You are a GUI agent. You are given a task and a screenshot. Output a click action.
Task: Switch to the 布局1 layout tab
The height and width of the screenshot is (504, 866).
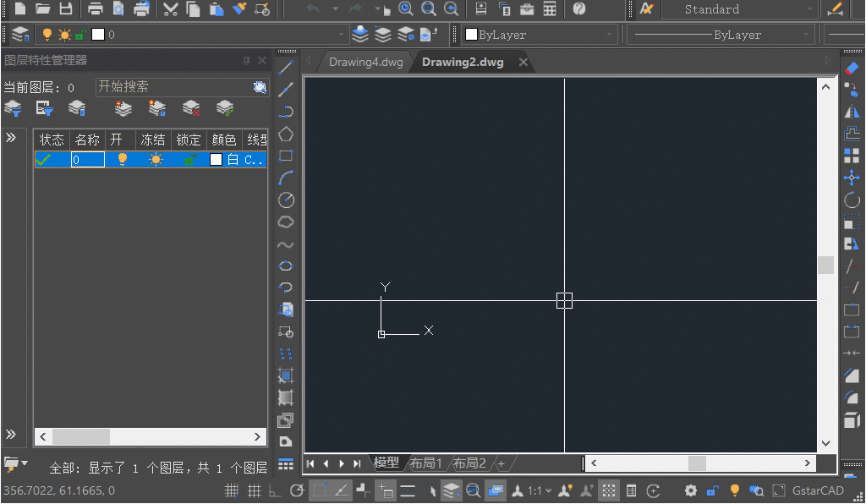tap(426, 463)
